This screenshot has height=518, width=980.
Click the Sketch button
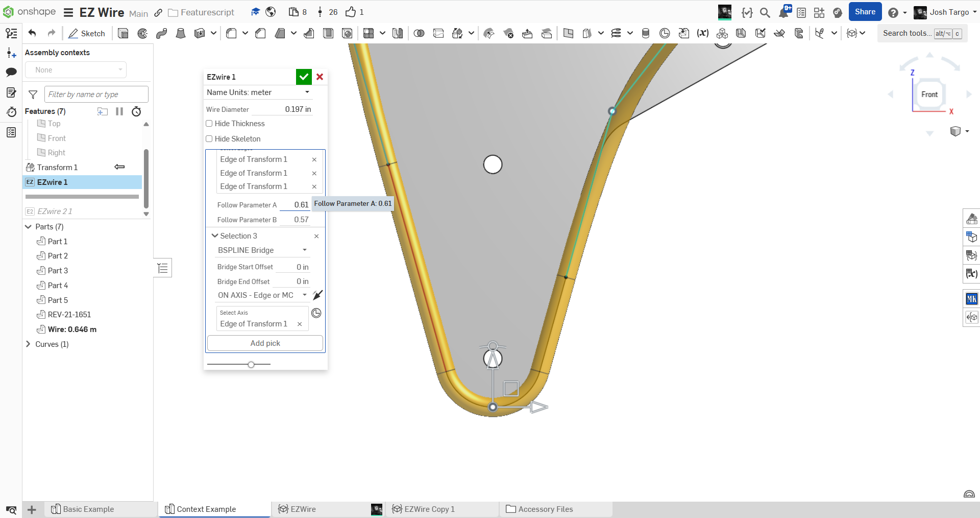coord(87,33)
